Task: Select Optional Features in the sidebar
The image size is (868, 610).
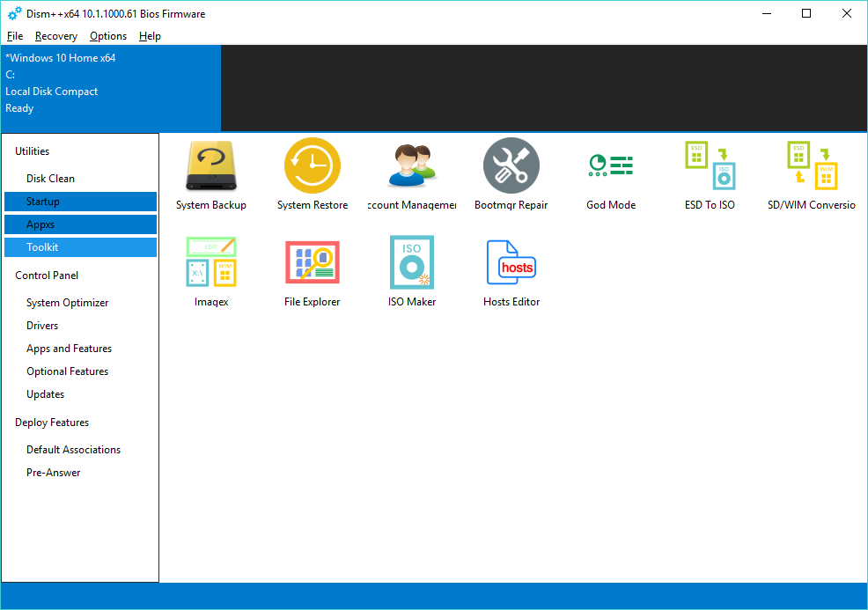Action: coord(80,371)
